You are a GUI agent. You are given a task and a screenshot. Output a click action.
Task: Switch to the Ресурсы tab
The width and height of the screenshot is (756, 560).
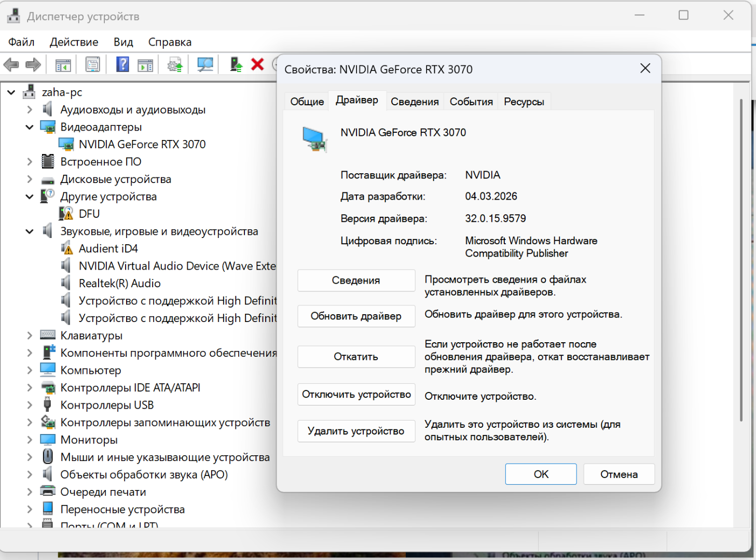pos(524,102)
